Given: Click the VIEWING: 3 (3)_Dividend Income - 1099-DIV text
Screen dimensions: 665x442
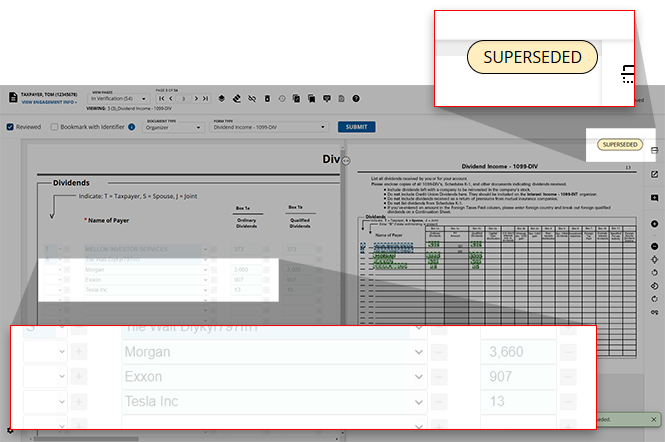Looking at the screenshot, I should tap(129, 109).
